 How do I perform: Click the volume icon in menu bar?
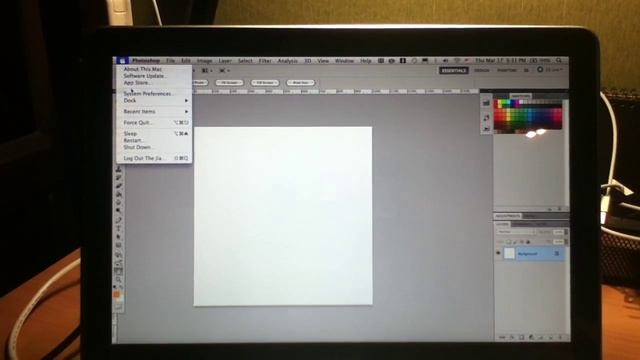click(x=445, y=60)
